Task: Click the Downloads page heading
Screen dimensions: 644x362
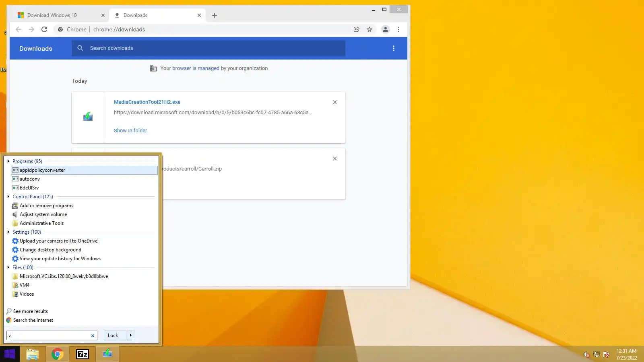Action: pos(36,49)
